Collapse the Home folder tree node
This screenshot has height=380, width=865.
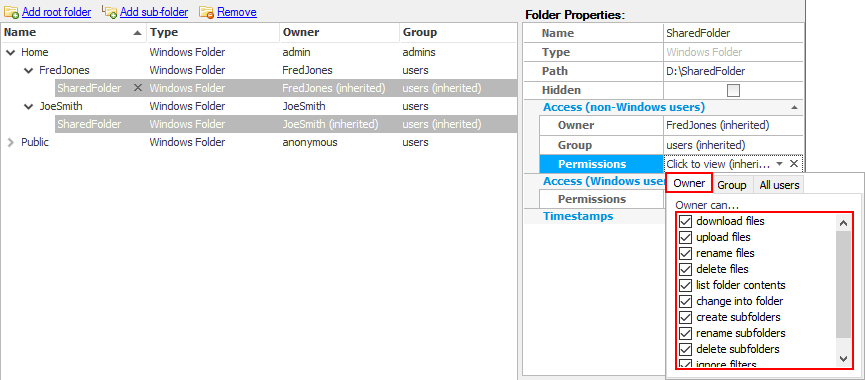(10, 53)
